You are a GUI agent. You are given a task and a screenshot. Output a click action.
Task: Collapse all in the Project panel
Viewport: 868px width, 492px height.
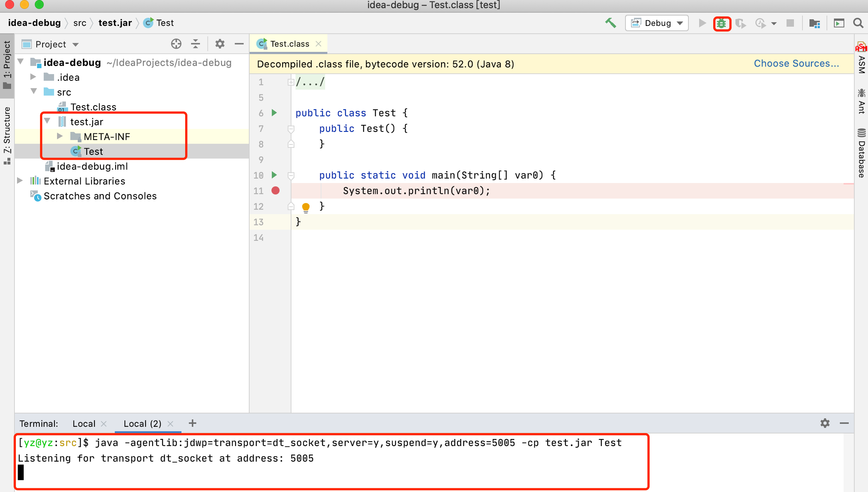pyautogui.click(x=196, y=44)
